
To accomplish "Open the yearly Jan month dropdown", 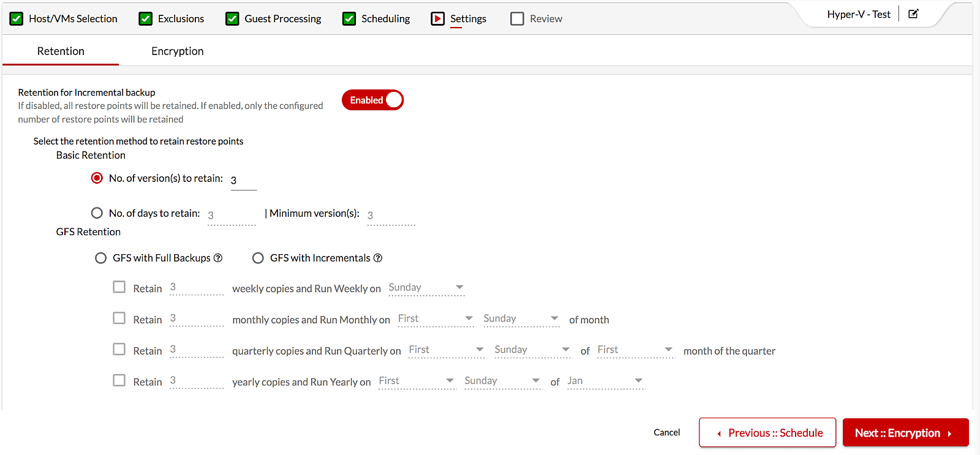I will [x=605, y=382].
